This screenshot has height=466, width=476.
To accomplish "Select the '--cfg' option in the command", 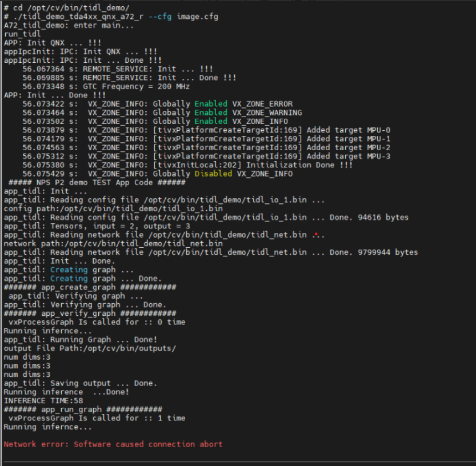I will point(160,17).
